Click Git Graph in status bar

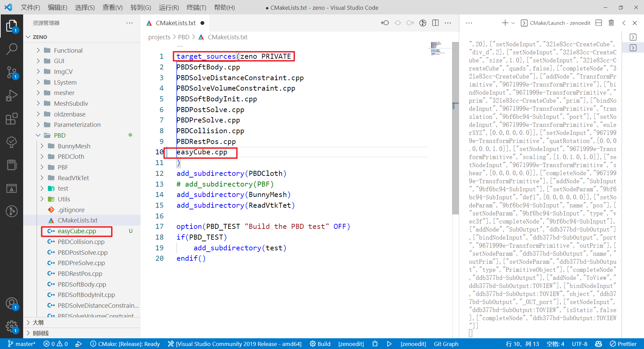click(446, 344)
